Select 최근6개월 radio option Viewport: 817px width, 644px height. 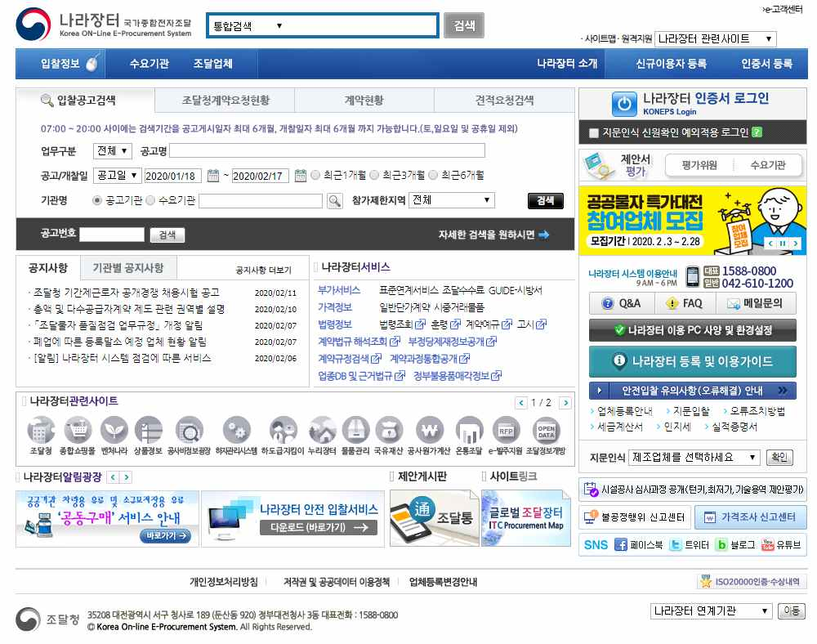[433, 175]
